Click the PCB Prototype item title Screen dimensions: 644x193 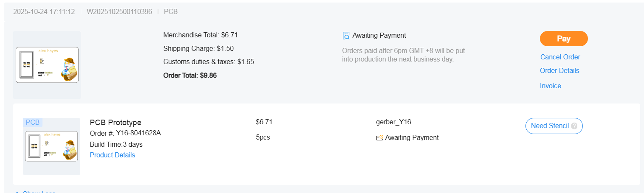116,123
